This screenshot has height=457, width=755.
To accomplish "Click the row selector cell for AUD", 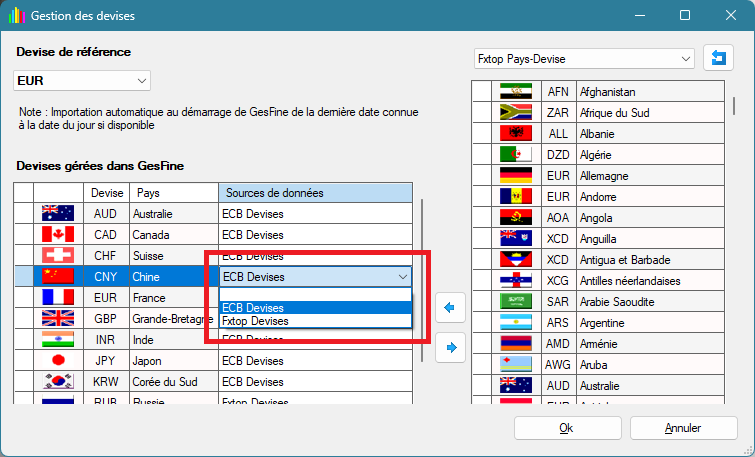I will click(24, 214).
